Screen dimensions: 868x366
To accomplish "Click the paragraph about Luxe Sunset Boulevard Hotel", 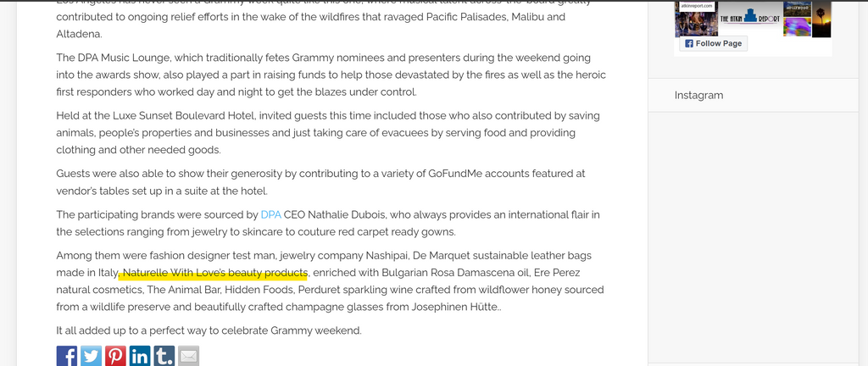I will [331, 133].
